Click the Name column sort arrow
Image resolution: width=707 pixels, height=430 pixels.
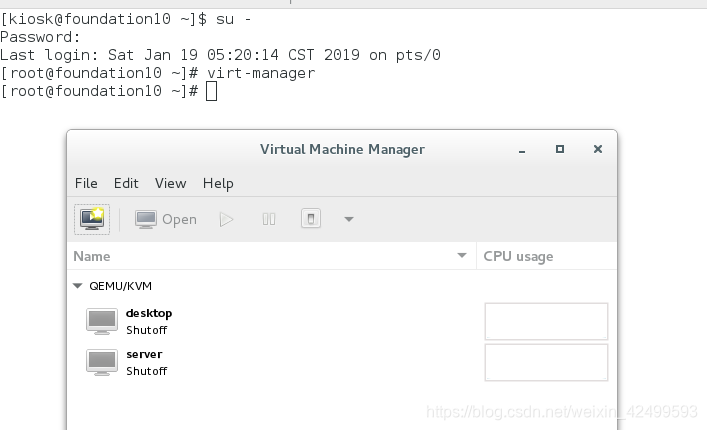point(462,256)
